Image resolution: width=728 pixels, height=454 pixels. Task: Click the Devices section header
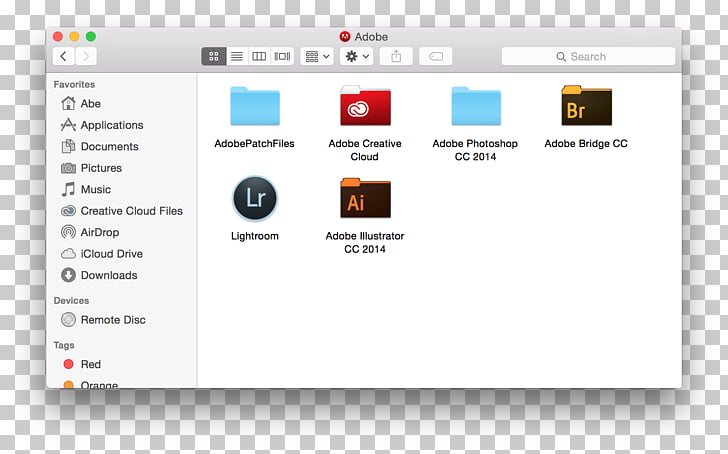click(x=71, y=301)
